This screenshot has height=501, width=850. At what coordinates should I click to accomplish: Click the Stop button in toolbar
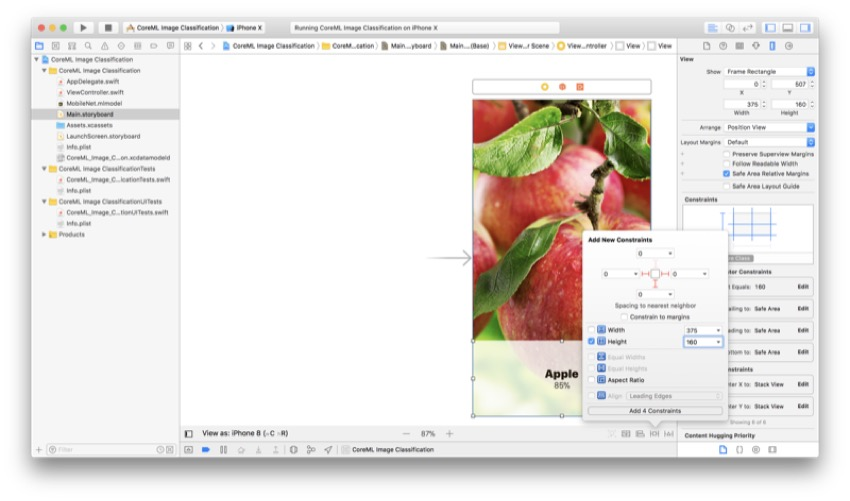108,27
